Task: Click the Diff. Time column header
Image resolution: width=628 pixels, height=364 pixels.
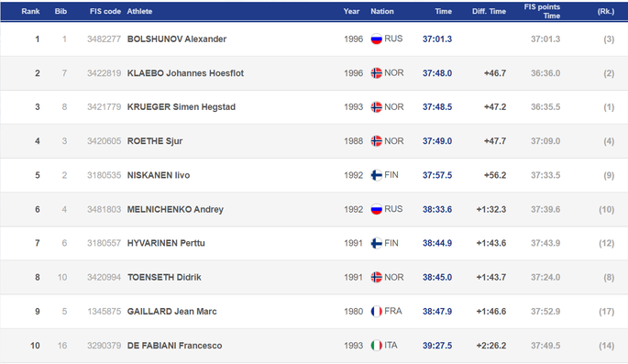Action: (x=489, y=11)
